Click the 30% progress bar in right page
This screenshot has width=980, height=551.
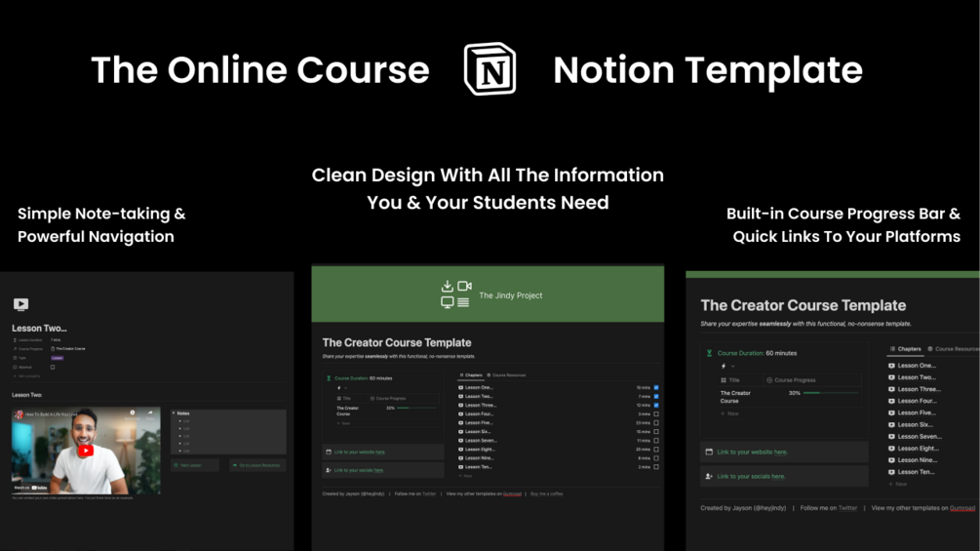coord(831,393)
